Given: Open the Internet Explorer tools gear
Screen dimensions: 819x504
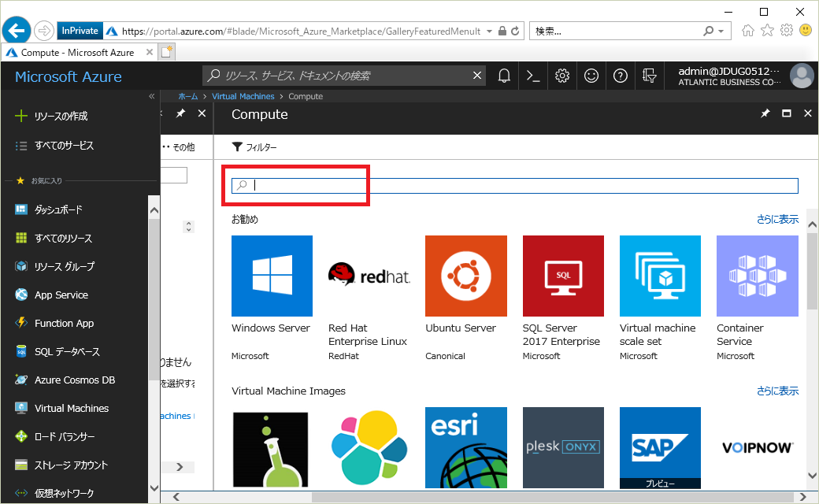Looking at the screenshot, I should (x=787, y=31).
